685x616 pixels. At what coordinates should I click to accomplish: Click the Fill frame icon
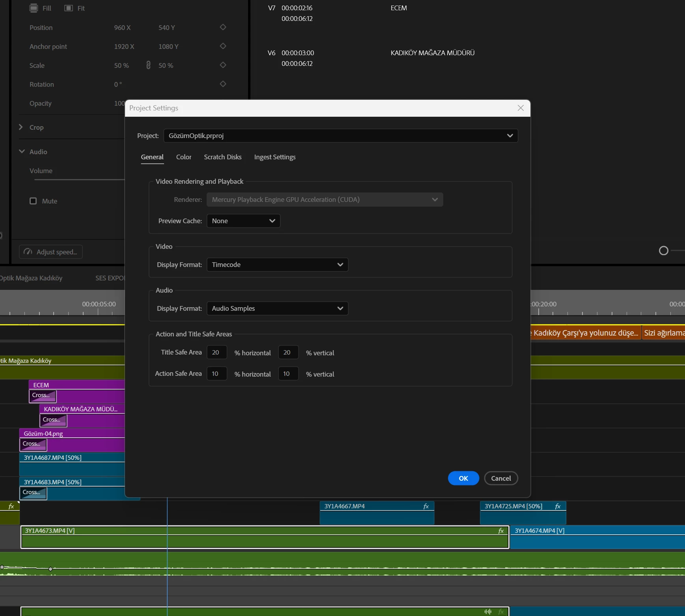34,8
